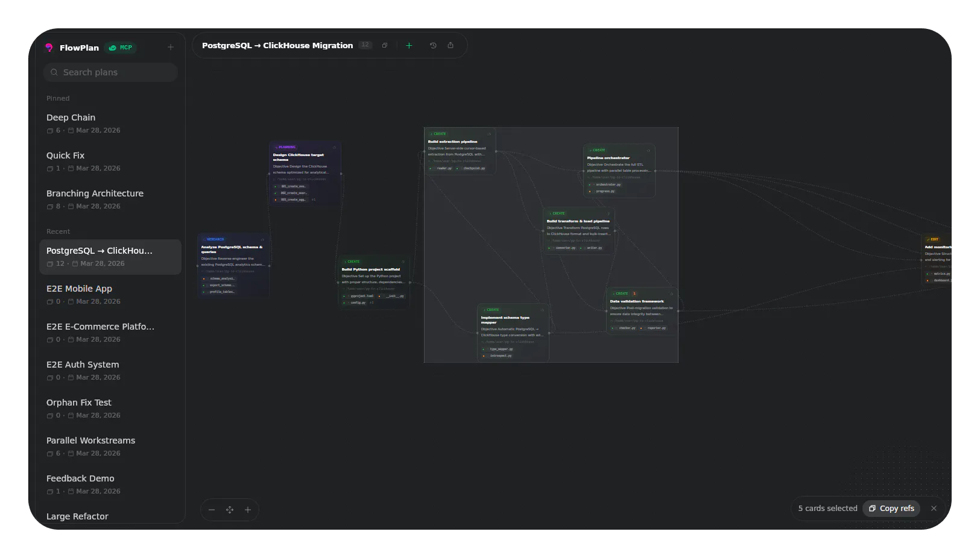Open the Deep Chain plan
980x558 pixels.
point(110,123)
